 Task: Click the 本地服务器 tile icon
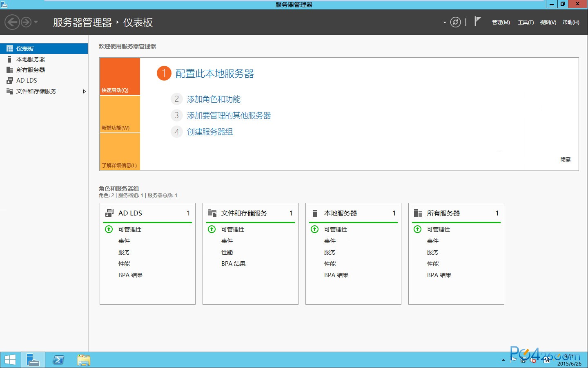[315, 213]
